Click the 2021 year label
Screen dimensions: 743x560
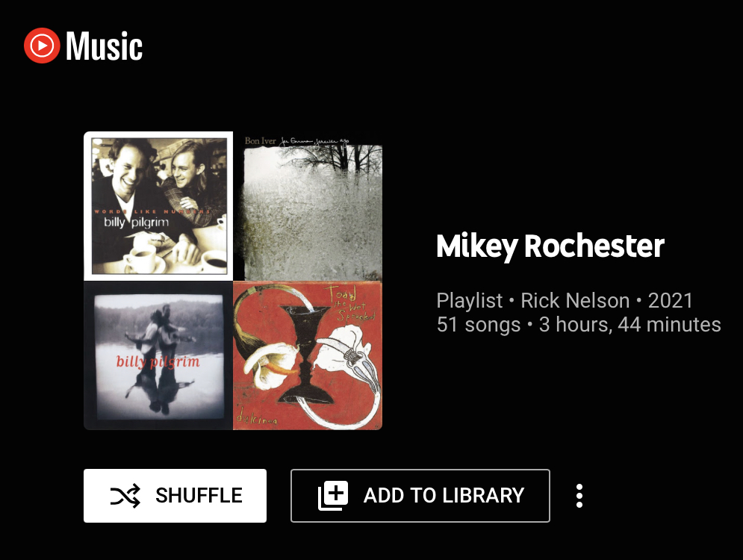click(x=670, y=300)
